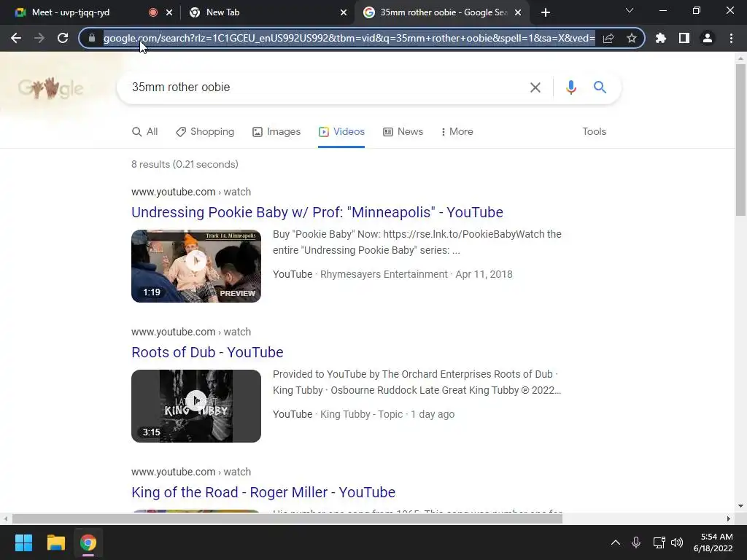747x560 pixels.
Task: Show hidden system tray icons
Action: [616, 542]
